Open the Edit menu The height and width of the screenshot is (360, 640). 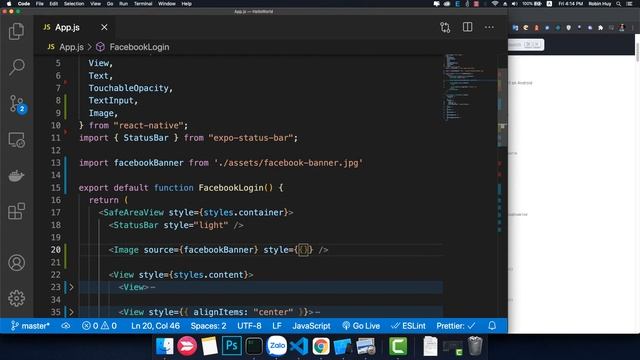click(53, 4)
